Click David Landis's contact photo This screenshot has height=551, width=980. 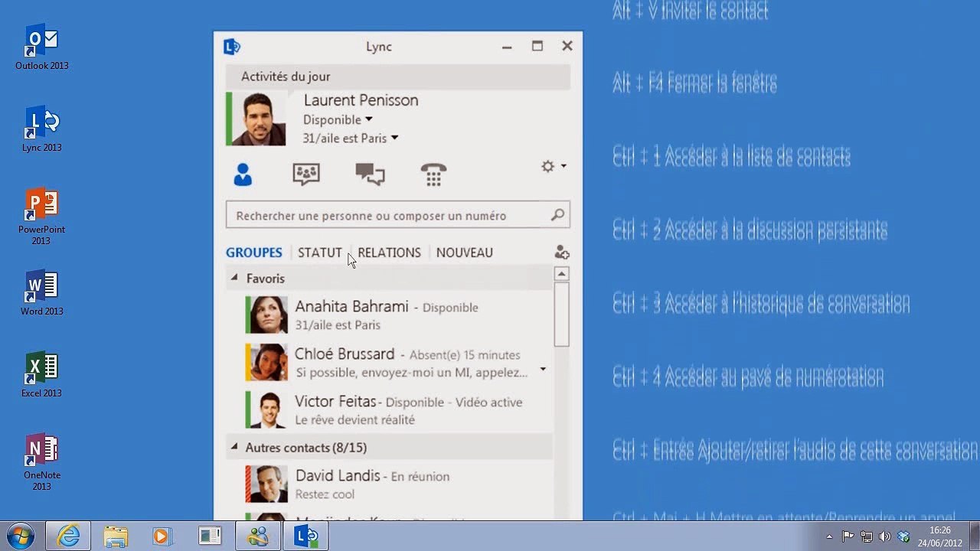point(269,484)
